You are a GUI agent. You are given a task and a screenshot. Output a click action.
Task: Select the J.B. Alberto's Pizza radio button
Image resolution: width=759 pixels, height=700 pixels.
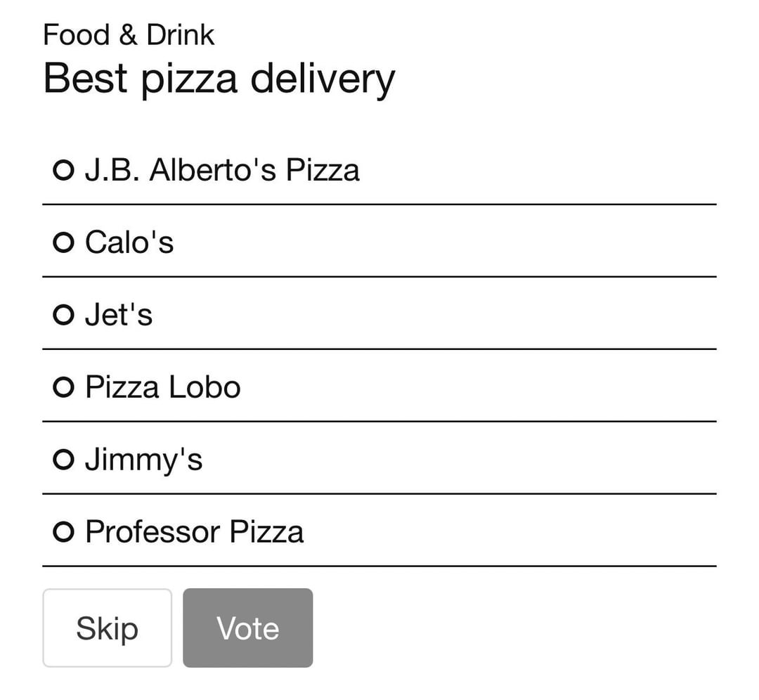(63, 170)
